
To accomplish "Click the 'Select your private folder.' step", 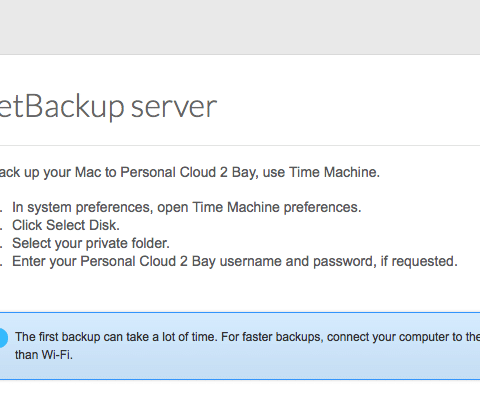I will [x=91, y=243].
